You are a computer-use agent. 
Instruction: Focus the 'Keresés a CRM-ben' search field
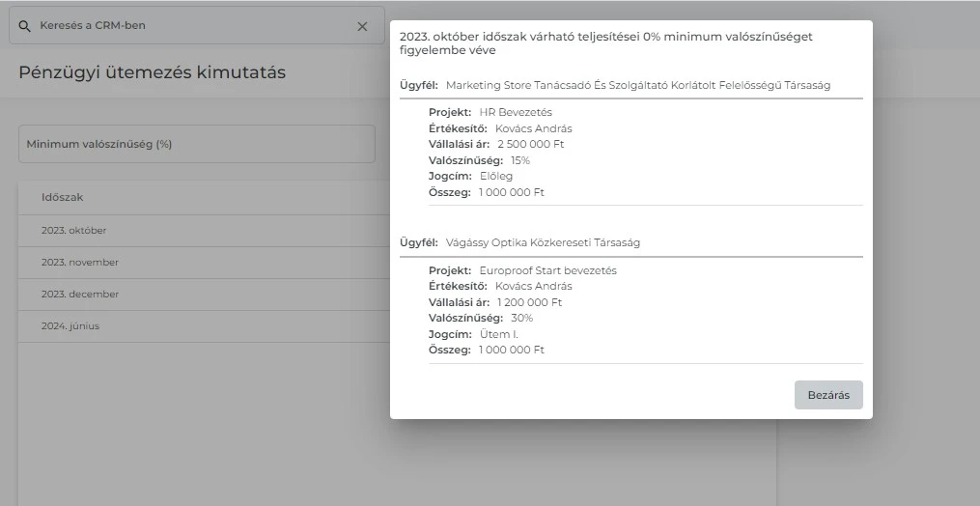193,26
